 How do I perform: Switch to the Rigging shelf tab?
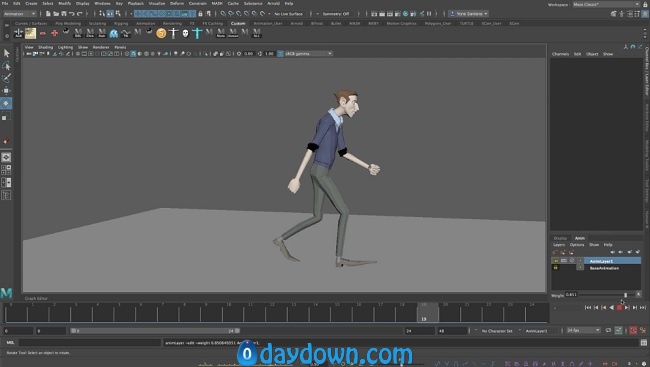click(121, 23)
